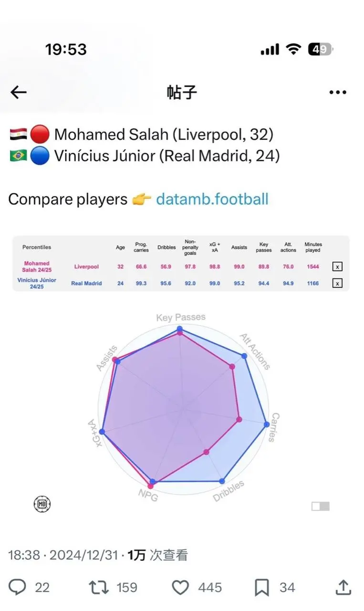Tap the Minutes played column header

point(313,247)
